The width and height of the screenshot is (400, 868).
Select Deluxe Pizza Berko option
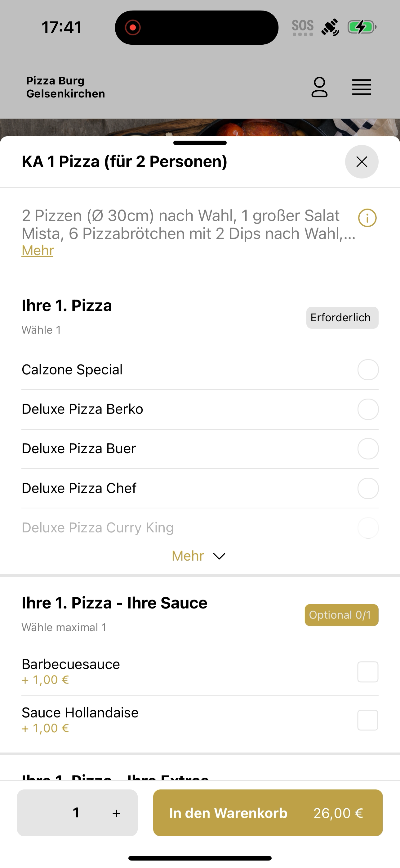coord(368,409)
